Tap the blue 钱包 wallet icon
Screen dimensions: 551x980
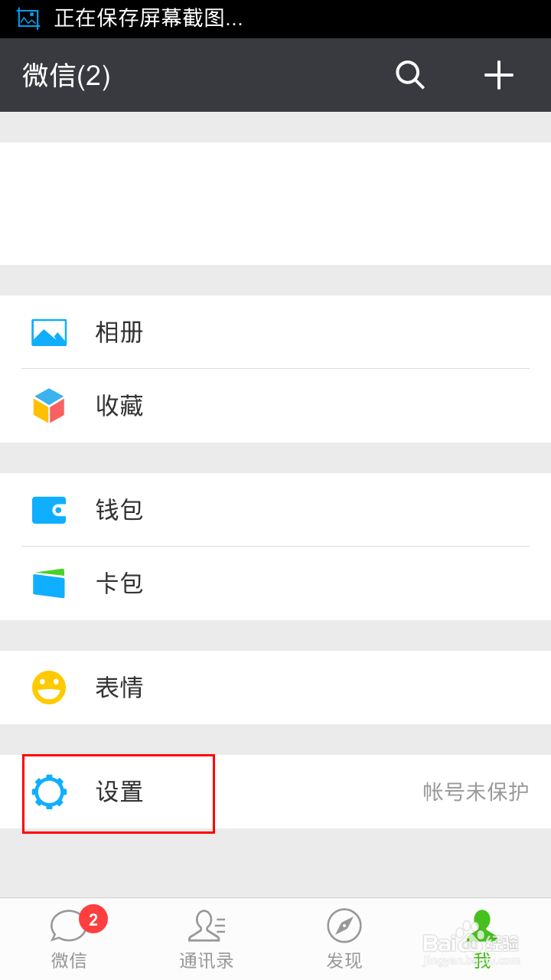pos(48,510)
